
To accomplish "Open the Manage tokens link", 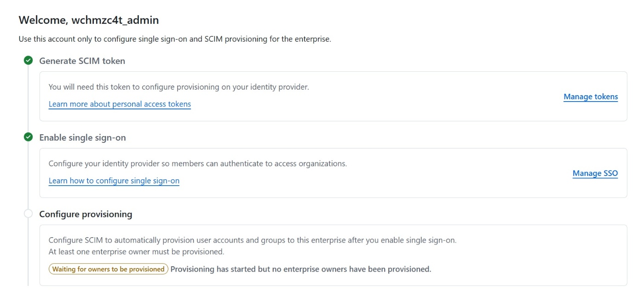I will pos(591,97).
